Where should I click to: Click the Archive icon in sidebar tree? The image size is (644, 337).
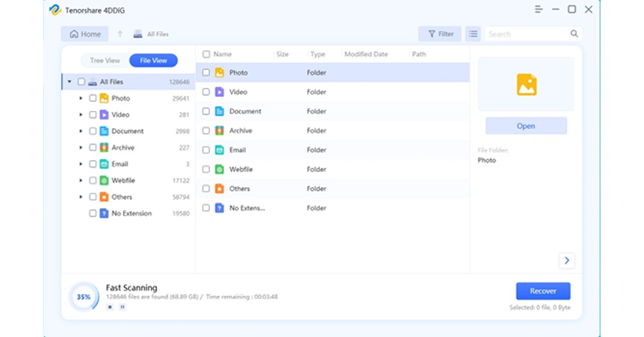(104, 148)
